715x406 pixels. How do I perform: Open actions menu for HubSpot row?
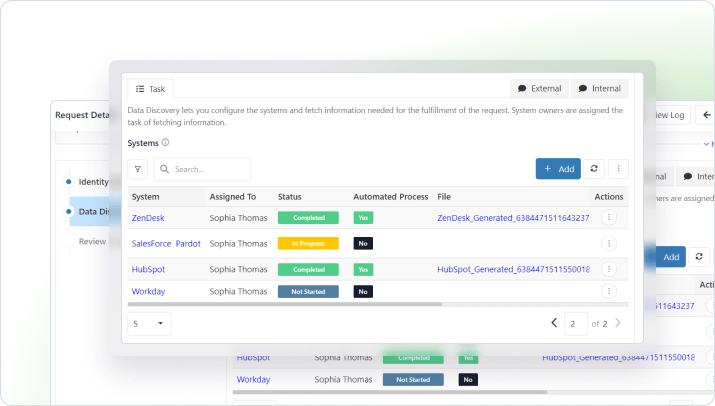coord(609,269)
